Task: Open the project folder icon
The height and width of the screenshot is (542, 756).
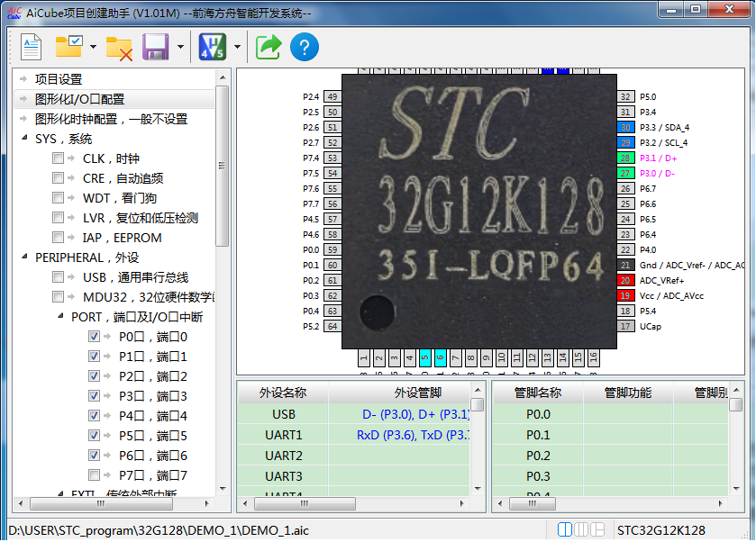Action: pyautogui.click(x=69, y=46)
